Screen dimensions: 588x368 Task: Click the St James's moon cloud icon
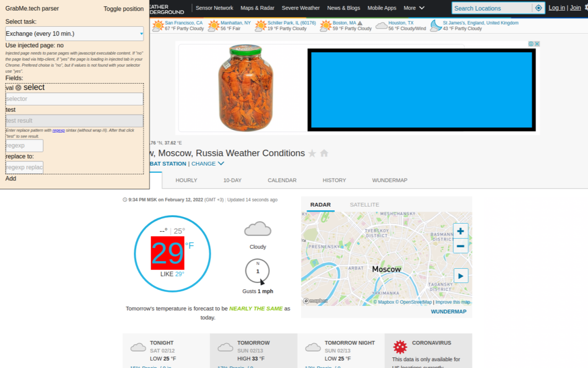coord(436,26)
